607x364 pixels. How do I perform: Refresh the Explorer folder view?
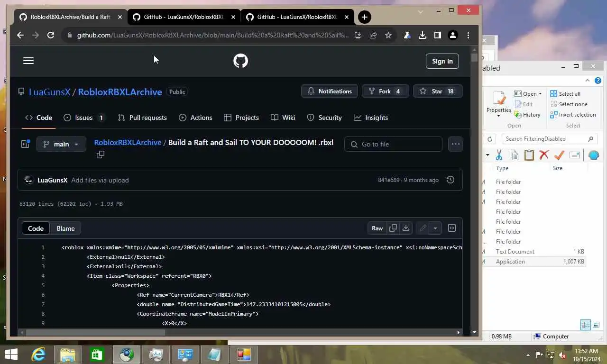(490, 139)
